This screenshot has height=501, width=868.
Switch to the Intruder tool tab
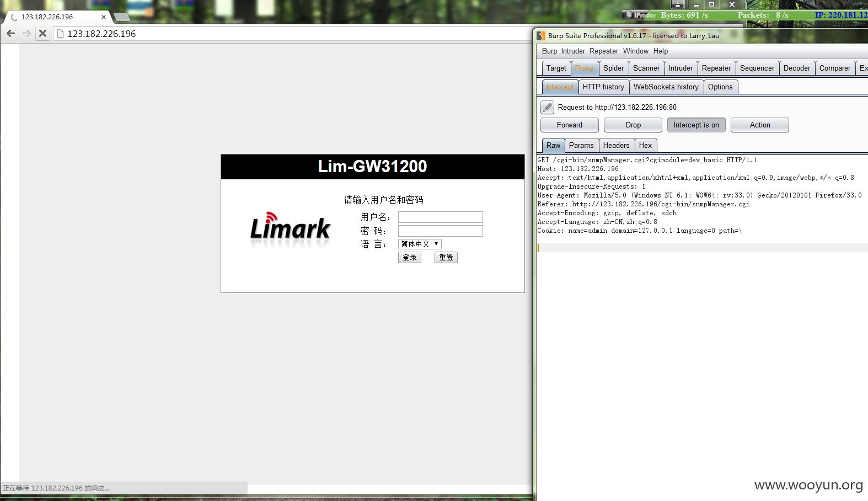[x=681, y=68]
